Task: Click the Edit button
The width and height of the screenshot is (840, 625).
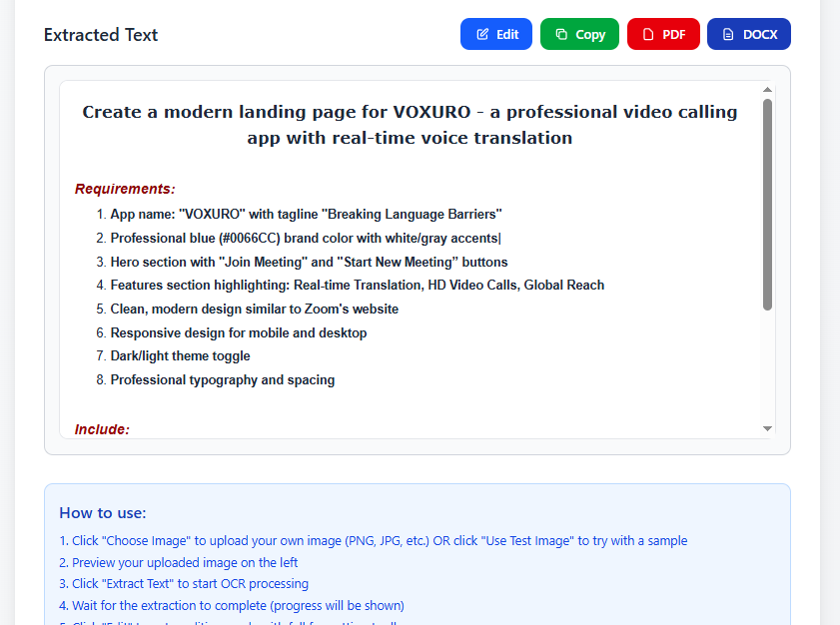Action: pos(496,34)
